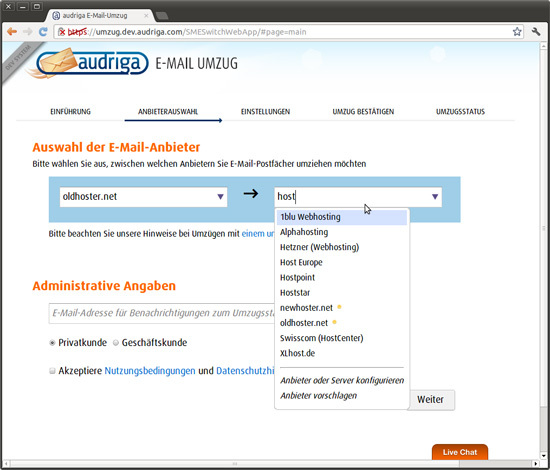This screenshot has height=470, width=550.
Task: Click the horizontal scrollbar left arrow
Action: tap(6, 463)
